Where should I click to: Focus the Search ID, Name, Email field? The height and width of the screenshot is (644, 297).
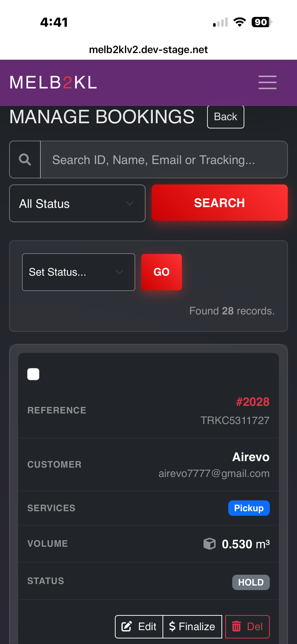pyautogui.click(x=164, y=160)
